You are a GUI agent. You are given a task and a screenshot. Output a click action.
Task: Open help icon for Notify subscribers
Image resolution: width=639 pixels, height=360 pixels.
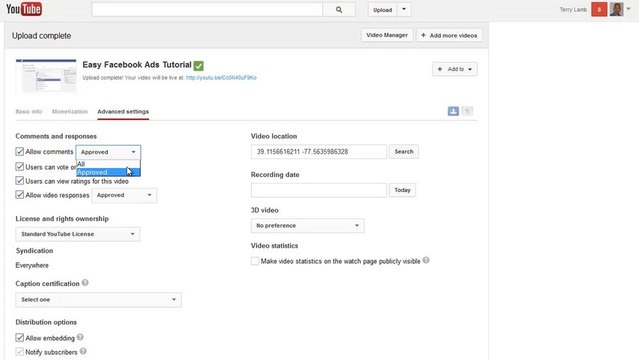(x=83, y=351)
